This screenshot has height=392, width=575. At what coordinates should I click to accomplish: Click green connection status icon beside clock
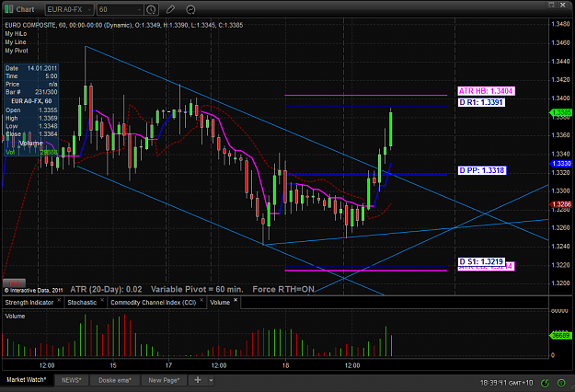(546, 383)
